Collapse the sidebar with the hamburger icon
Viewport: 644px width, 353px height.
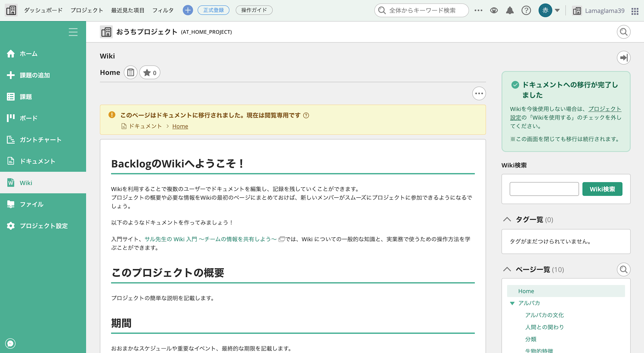73,32
